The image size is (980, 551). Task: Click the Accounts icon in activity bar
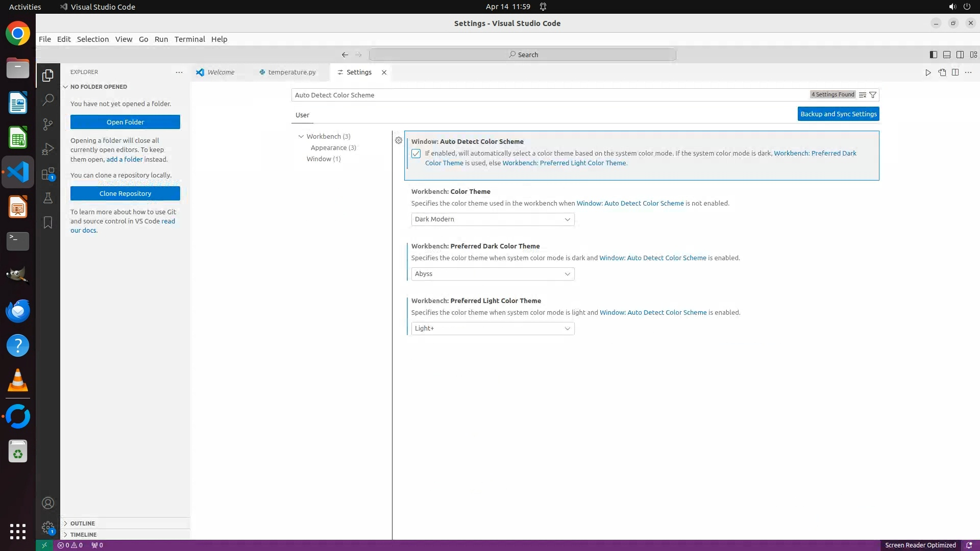[x=48, y=503]
